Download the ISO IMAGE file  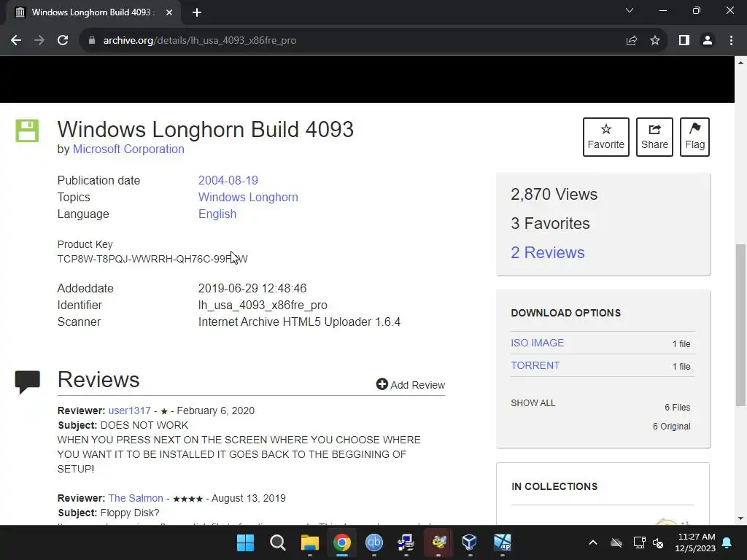[537, 343]
